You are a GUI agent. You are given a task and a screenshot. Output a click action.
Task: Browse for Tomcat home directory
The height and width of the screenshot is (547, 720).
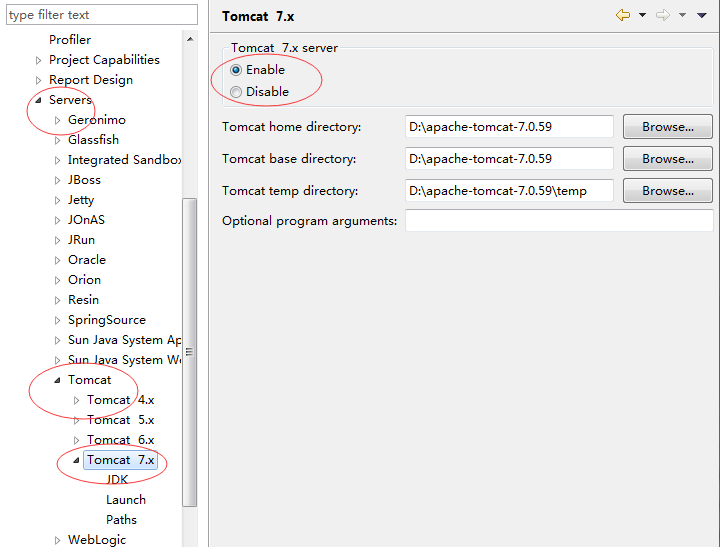point(668,127)
